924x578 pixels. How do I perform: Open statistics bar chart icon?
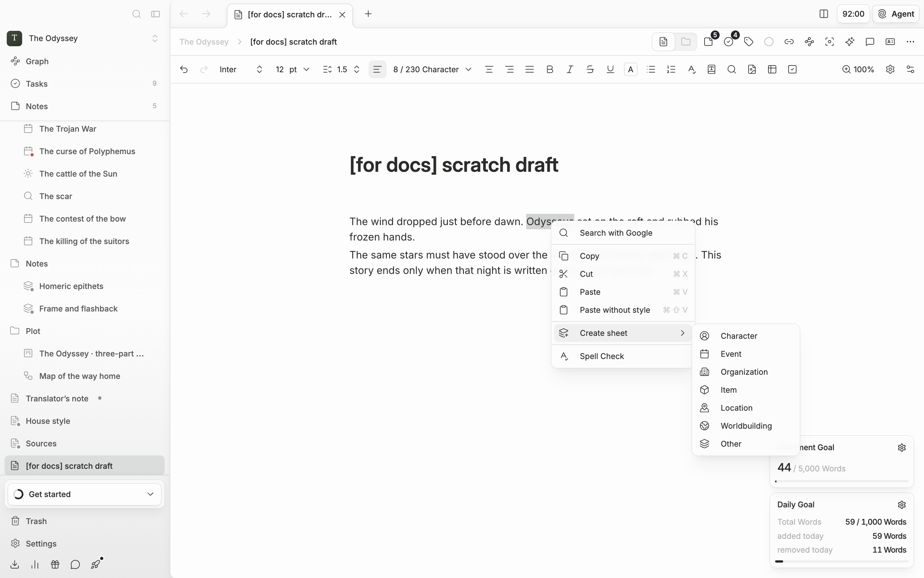pos(35,564)
